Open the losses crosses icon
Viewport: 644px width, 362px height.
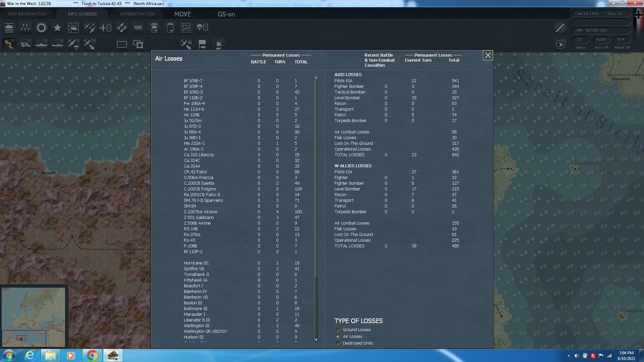25,27
